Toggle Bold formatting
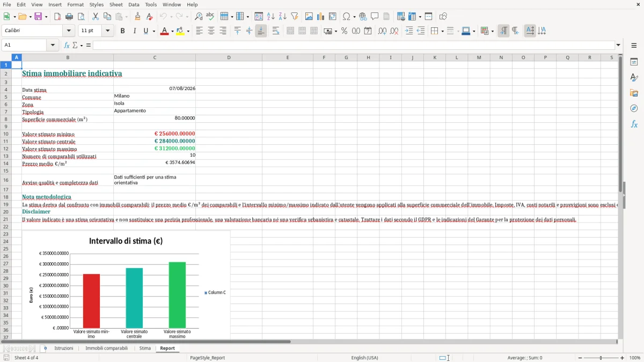Viewport: 644px width, 362px height. coord(122,31)
